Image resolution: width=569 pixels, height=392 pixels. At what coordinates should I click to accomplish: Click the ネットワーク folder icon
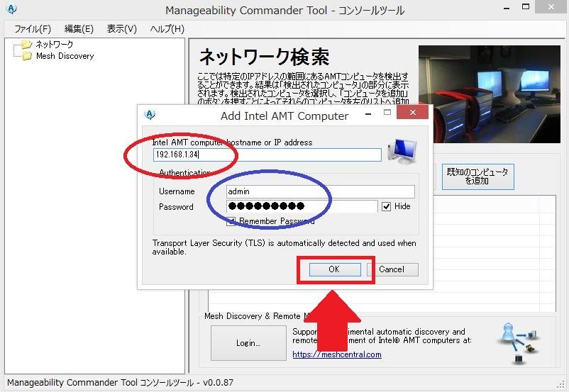click(x=27, y=45)
